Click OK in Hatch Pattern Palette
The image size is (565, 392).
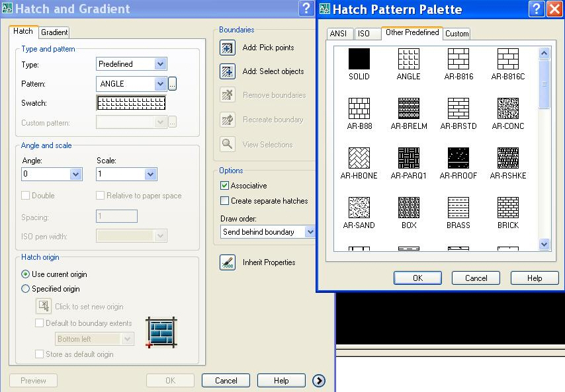point(417,278)
